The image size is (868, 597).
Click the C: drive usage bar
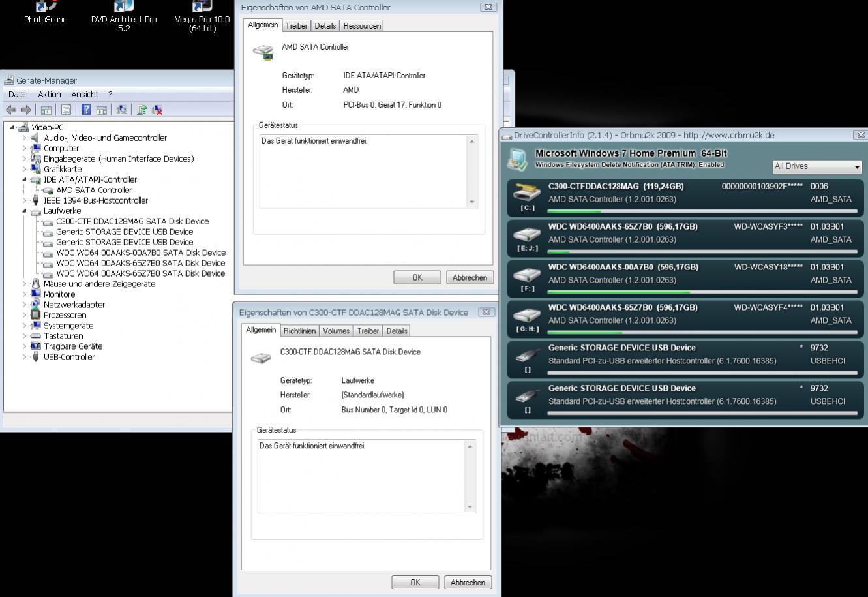pos(702,211)
